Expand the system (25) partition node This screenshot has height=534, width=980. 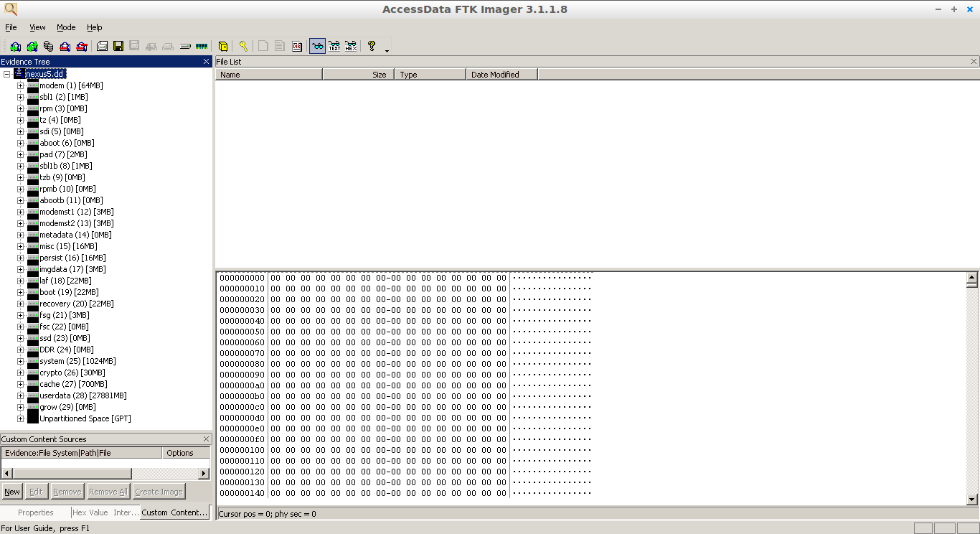coord(21,361)
